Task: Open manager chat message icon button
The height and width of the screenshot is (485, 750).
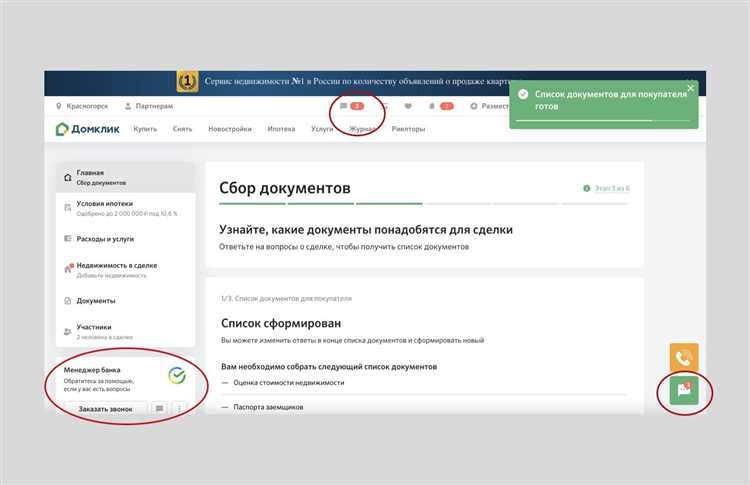Action: click(159, 408)
